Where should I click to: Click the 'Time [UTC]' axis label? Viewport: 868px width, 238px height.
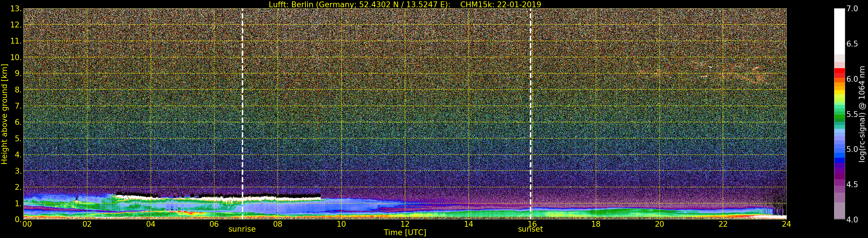[405, 233]
